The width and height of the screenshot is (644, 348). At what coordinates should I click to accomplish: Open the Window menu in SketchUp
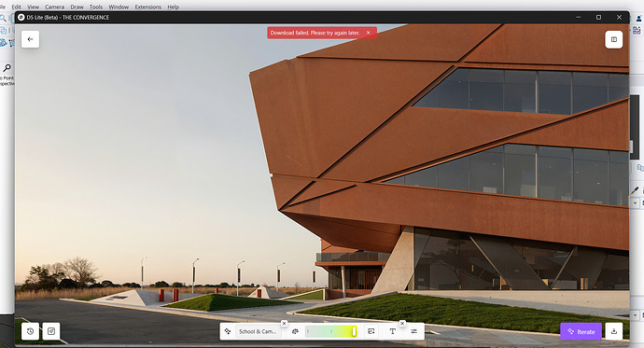point(119,7)
